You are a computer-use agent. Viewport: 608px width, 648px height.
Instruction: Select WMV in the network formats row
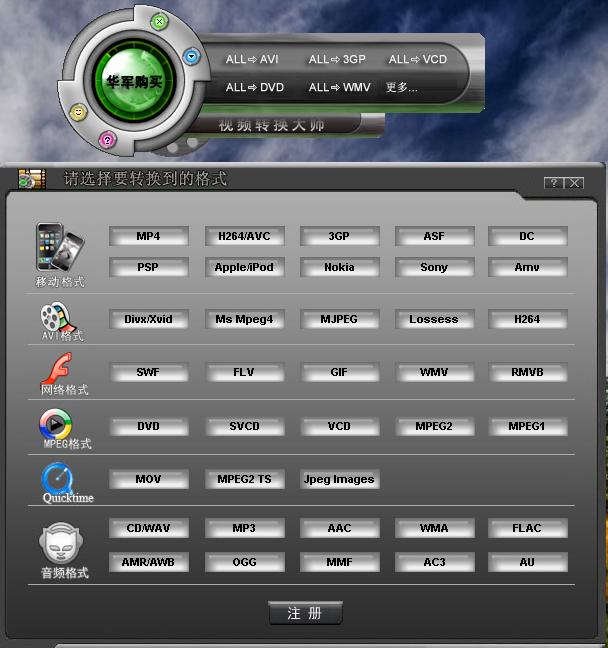click(434, 372)
